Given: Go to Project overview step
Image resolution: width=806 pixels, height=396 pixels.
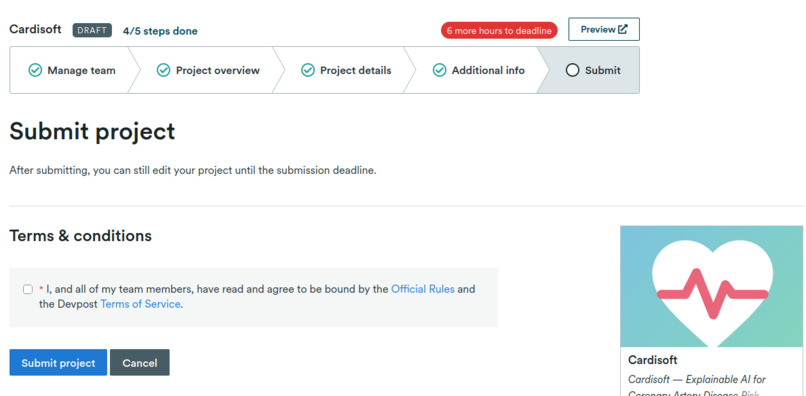Looking at the screenshot, I should click(x=208, y=70).
